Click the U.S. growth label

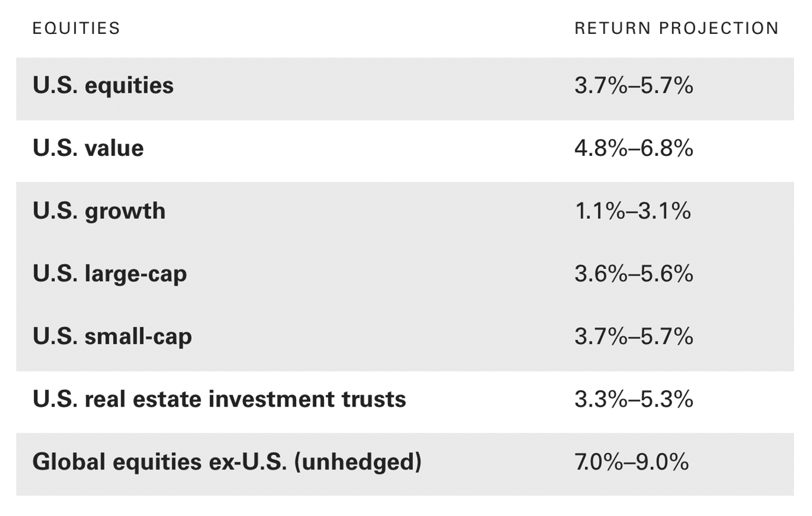click(x=99, y=212)
